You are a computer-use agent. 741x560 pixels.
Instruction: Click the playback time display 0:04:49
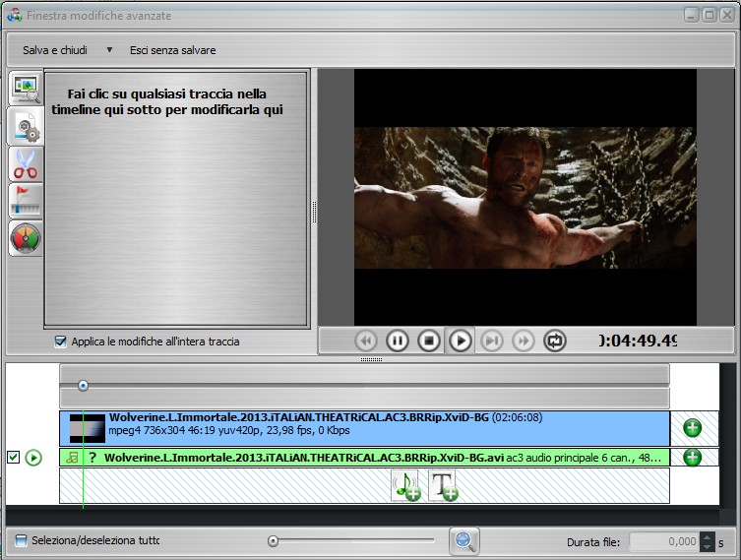(638, 341)
